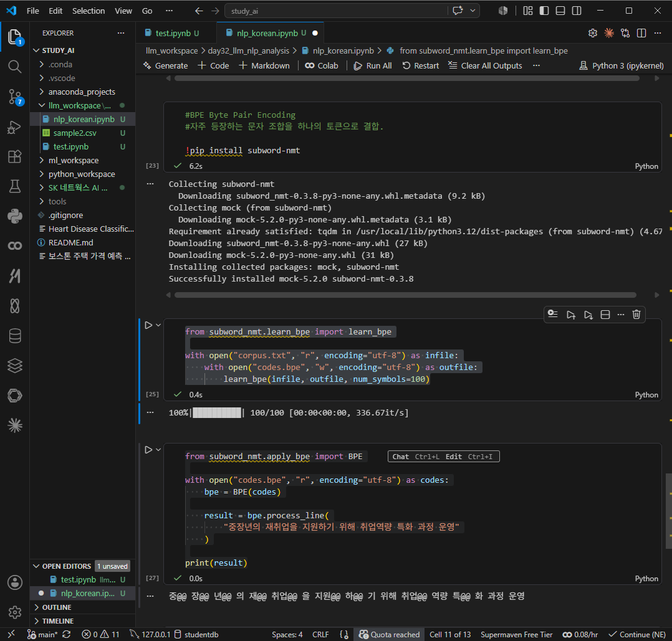Open the changes compare icon in editor toolbar
The width and height of the screenshot is (672, 641).
625,33
